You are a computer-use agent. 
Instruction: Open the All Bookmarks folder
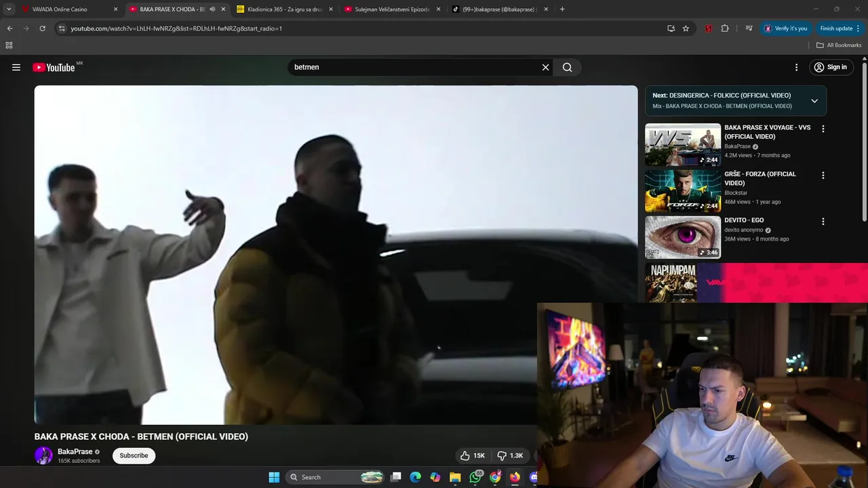point(839,45)
